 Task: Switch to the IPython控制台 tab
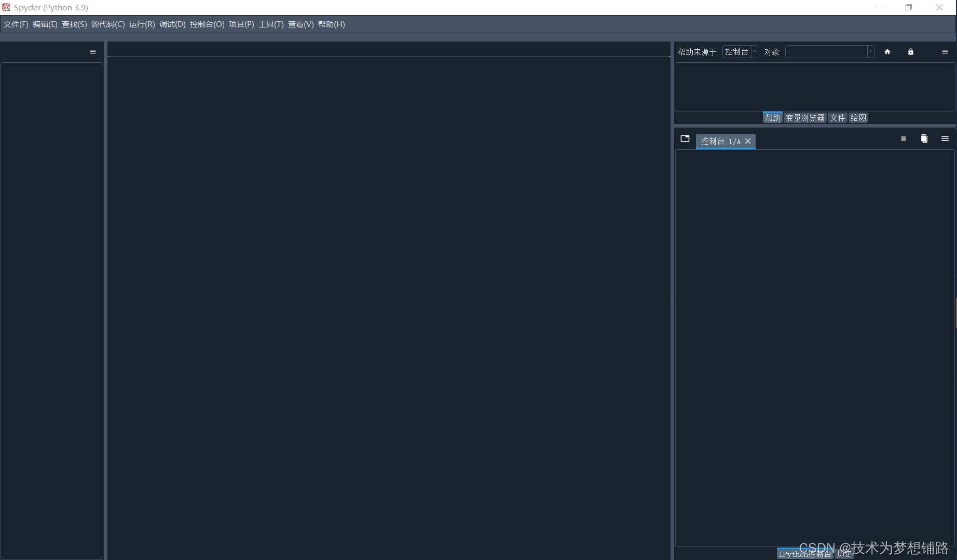(805, 554)
